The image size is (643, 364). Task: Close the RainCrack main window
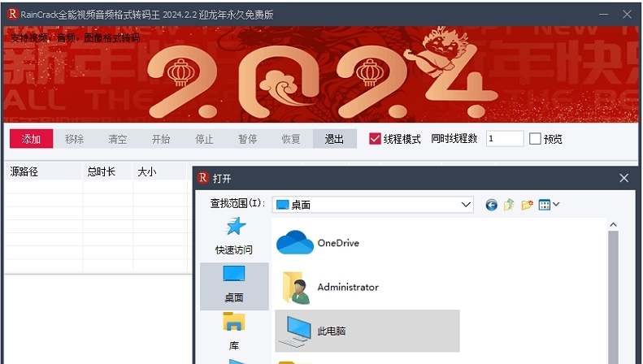(627, 15)
